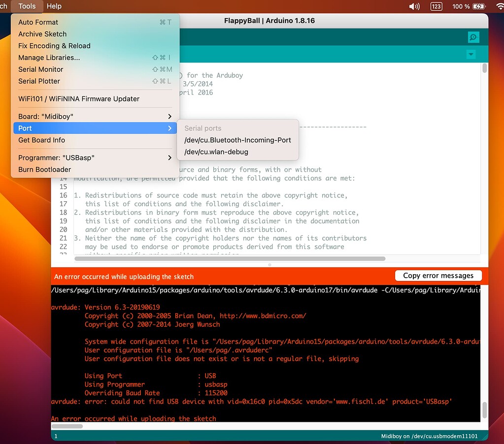Click the window title FlappyBall | Arduino 1.8.16
The image size is (504, 444).
click(x=269, y=21)
